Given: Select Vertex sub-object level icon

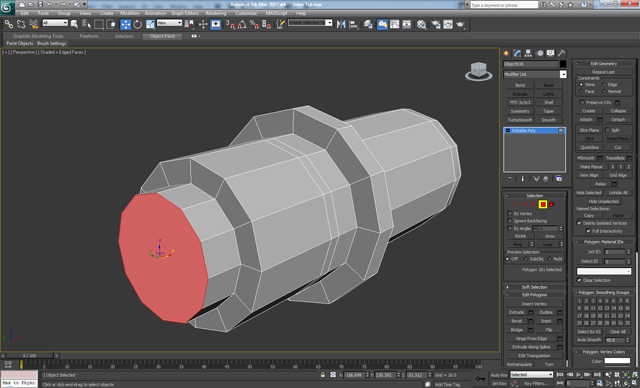Looking at the screenshot, I should (516, 204).
